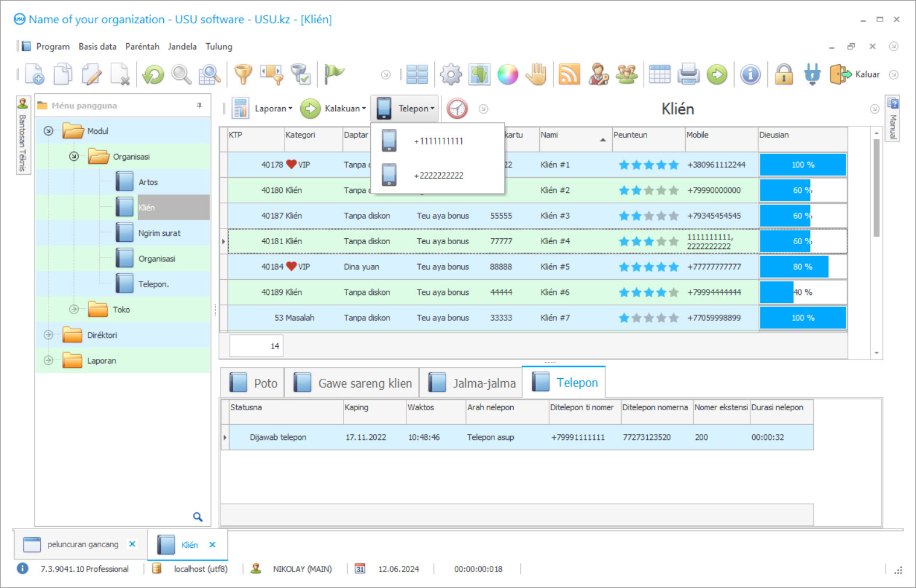Close the peluncuran gancang tab
Image resolution: width=916 pixels, height=588 pixels.
pos(132,544)
